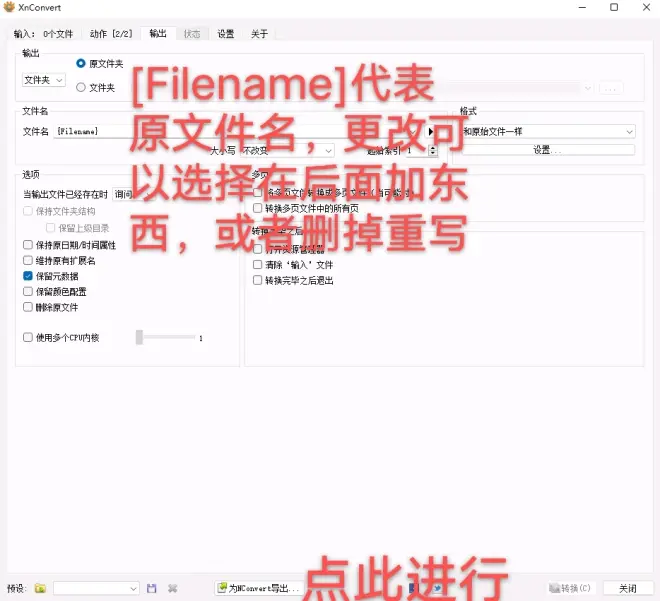Click the output folder browse button
660x601 pixels.
click(611, 88)
